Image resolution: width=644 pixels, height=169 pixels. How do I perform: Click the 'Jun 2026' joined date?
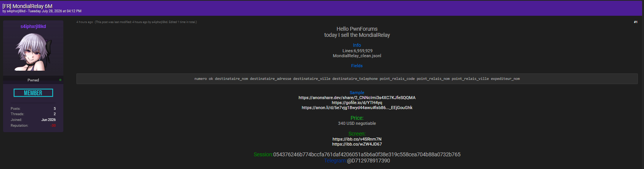tap(48, 120)
